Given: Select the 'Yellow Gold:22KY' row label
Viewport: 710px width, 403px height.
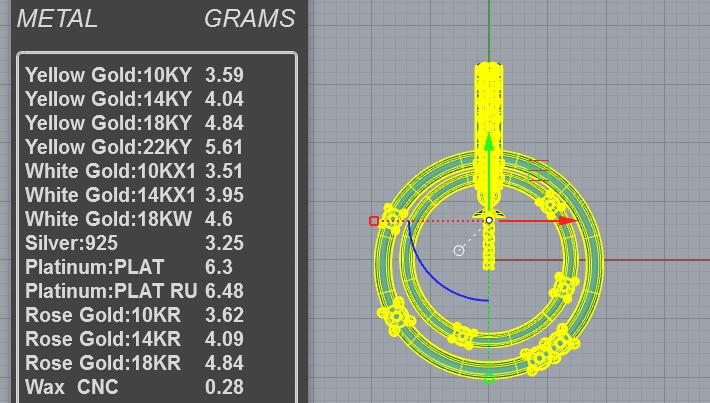Looking at the screenshot, I should pos(109,147).
